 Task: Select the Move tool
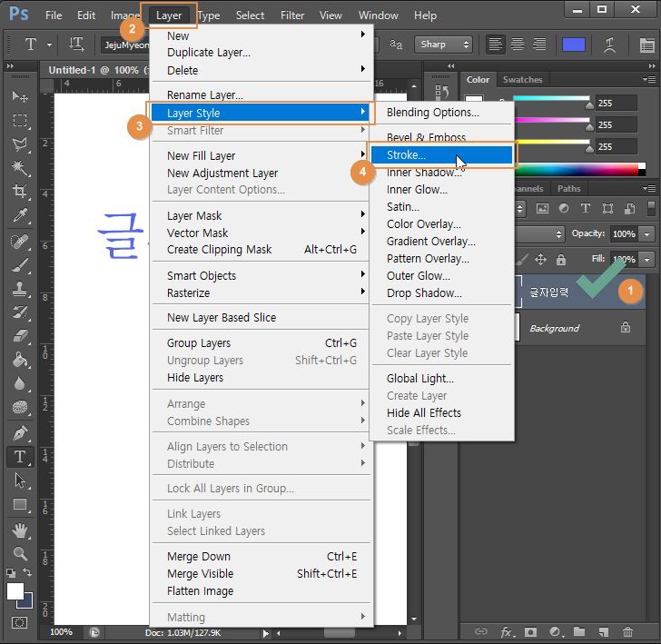pos(19,96)
